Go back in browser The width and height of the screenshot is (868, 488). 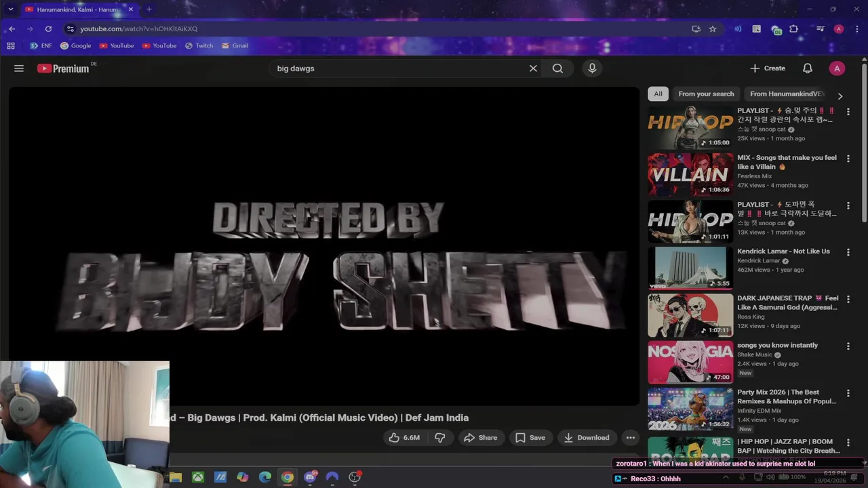[x=12, y=29]
